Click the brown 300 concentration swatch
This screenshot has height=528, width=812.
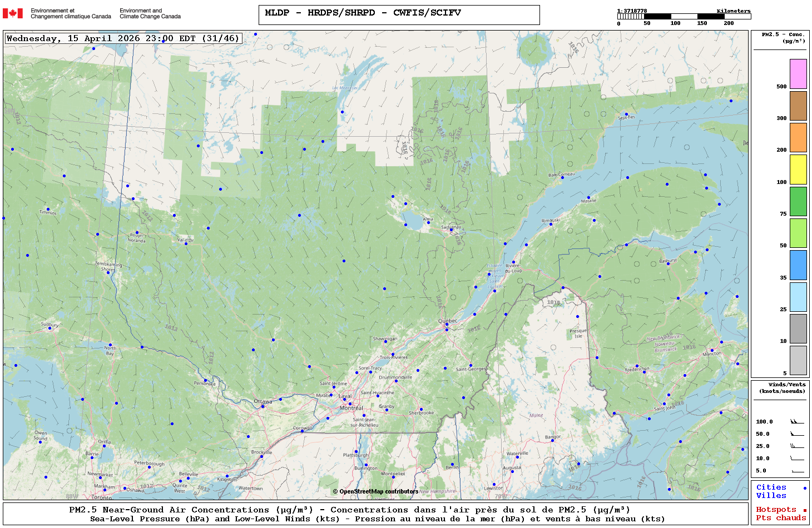(x=798, y=106)
